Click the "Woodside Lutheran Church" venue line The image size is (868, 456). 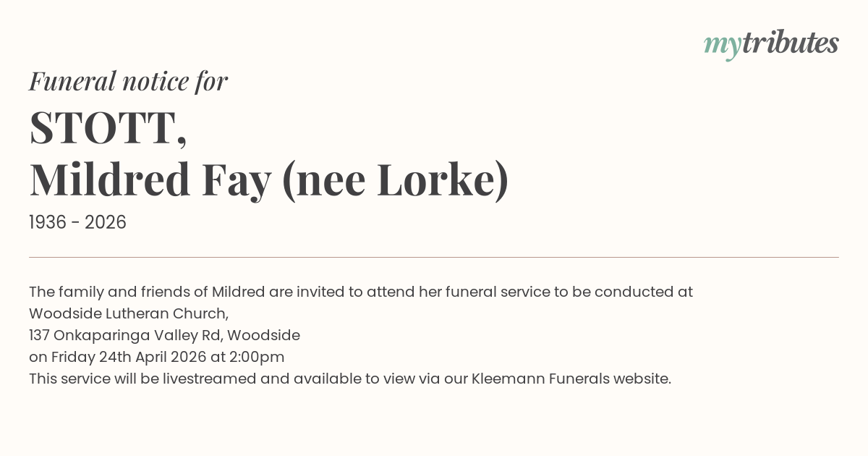coord(128,313)
